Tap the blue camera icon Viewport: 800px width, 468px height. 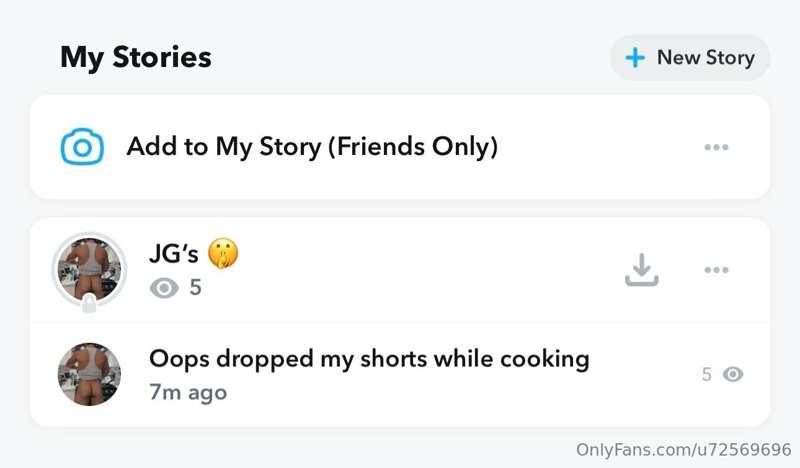(x=82, y=148)
